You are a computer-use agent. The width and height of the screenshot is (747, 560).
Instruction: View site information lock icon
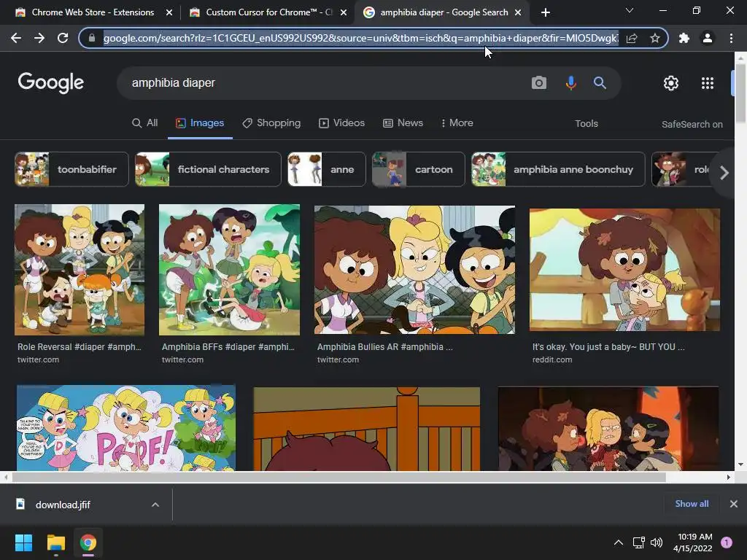pos(92,38)
